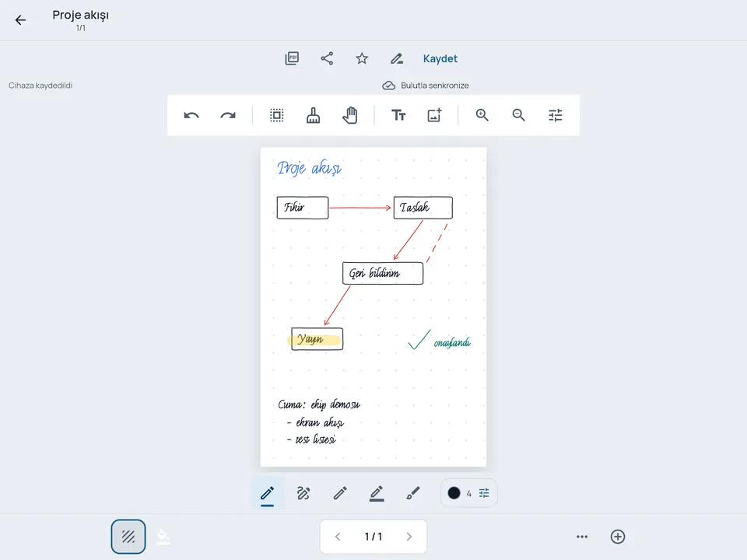
Task: Undo the last stroke
Action: click(x=191, y=115)
